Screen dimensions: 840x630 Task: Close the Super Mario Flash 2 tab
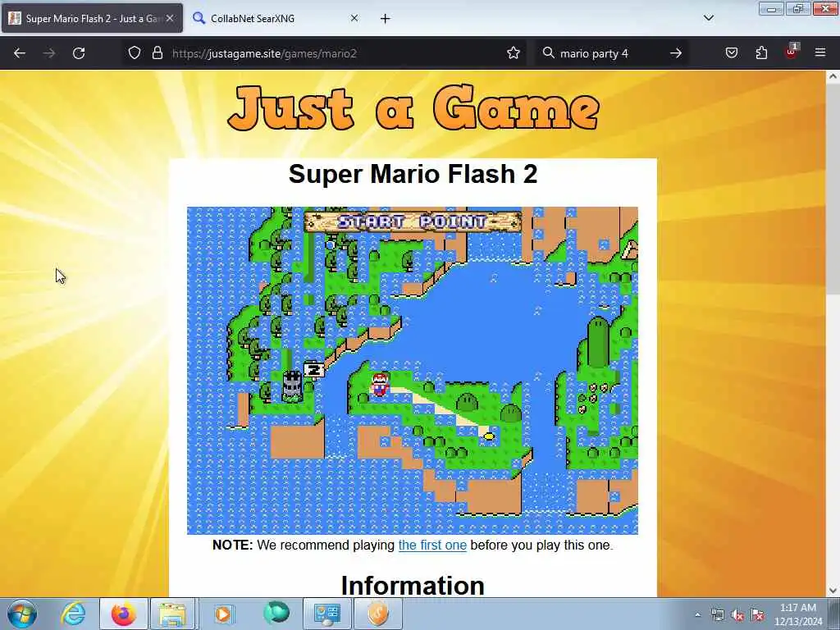coord(170,18)
